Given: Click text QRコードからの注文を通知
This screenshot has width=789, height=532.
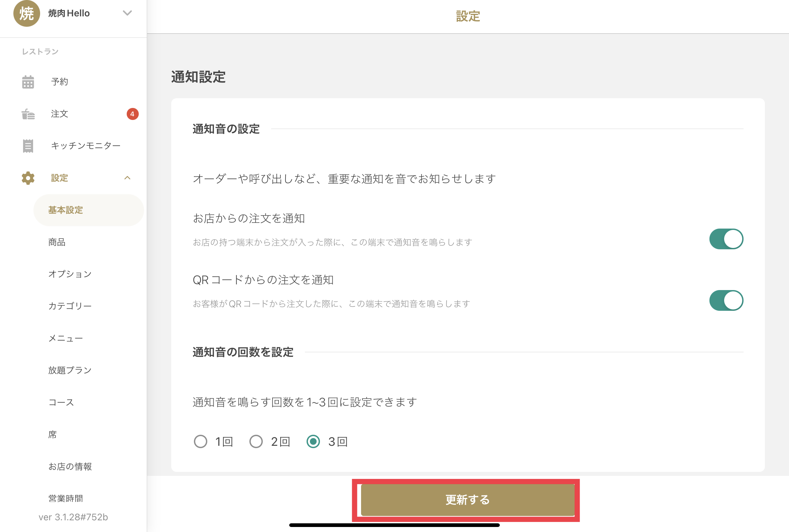Looking at the screenshot, I should 263,280.
